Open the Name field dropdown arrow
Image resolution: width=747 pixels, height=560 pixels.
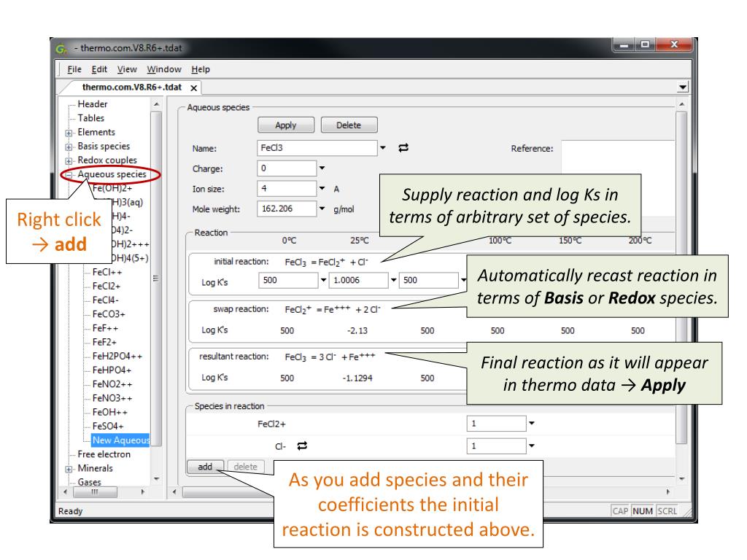382,147
